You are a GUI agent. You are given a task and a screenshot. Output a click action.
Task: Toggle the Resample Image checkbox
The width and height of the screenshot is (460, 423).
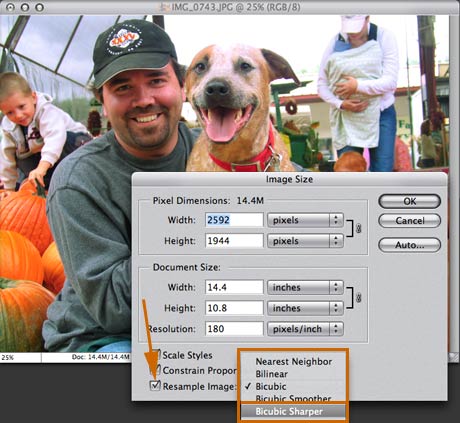[155, 386]
